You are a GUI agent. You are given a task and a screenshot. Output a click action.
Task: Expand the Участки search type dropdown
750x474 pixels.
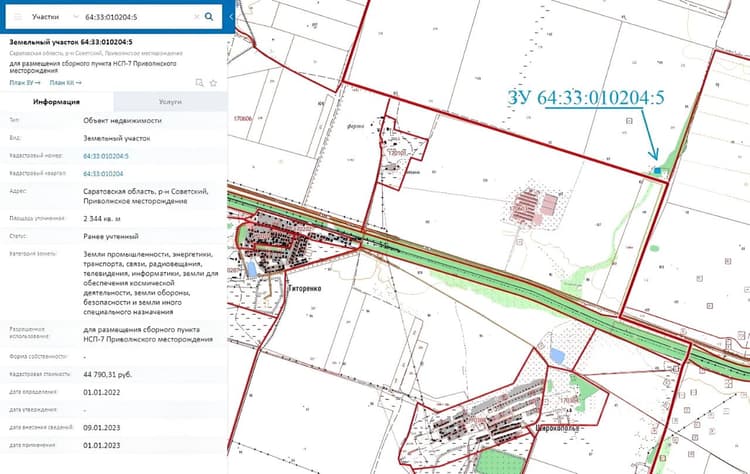click(x=45, y=17)
